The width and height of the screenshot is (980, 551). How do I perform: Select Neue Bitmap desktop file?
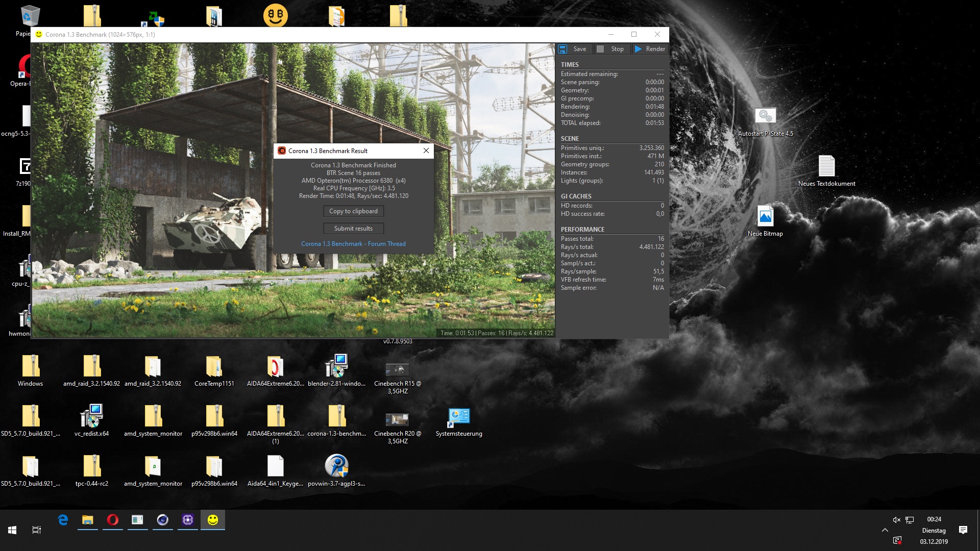(765, 217)
